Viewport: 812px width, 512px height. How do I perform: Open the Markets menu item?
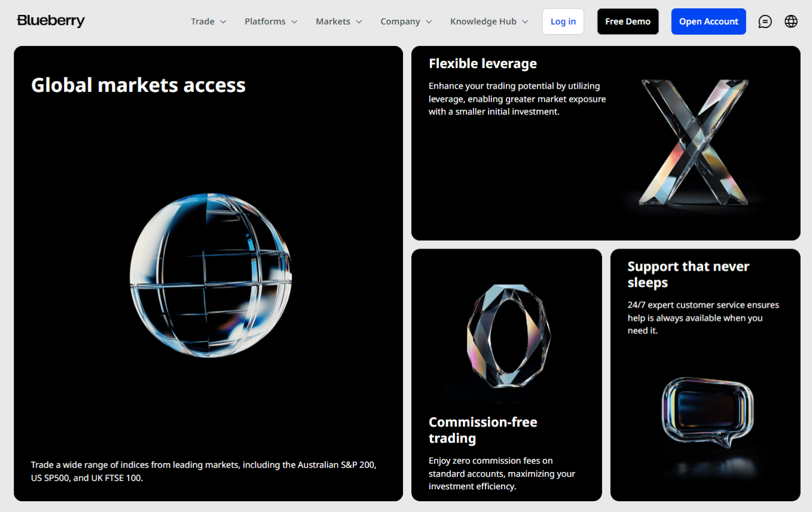[x=333, y=22]
